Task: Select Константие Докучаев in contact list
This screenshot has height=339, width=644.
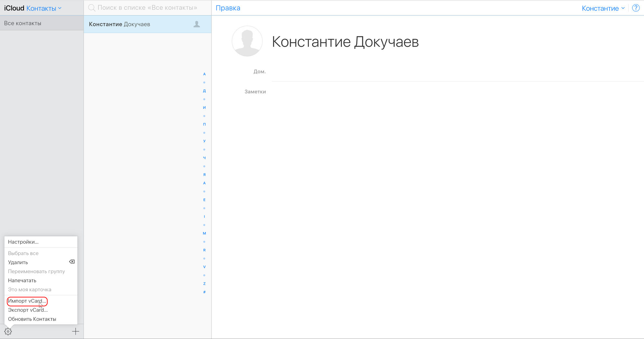Action: 147,24
